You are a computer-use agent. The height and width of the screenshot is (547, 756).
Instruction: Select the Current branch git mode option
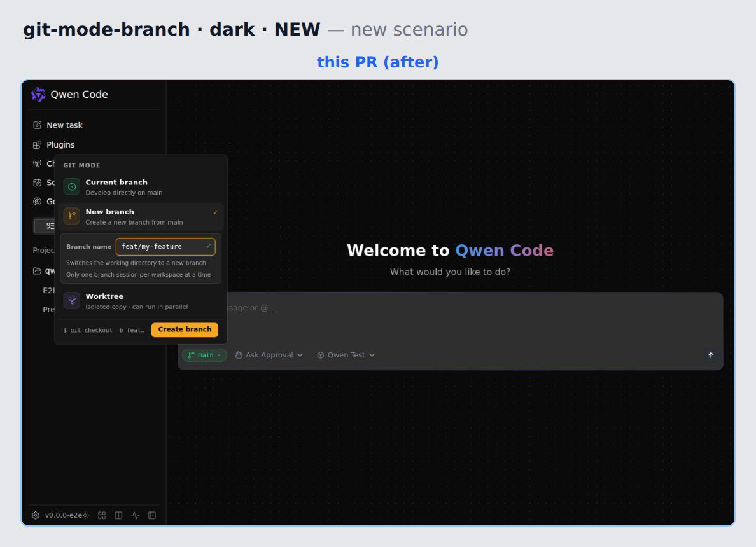tap(141, 187)
